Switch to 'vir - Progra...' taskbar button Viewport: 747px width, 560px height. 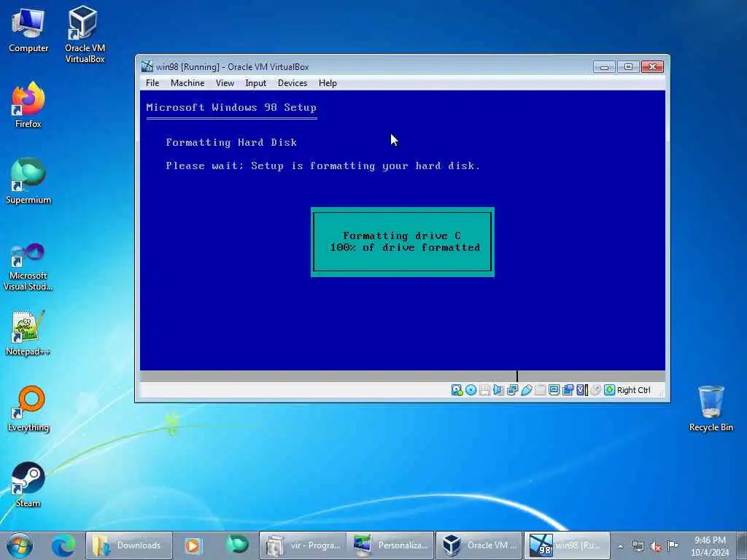pos(303,545)
